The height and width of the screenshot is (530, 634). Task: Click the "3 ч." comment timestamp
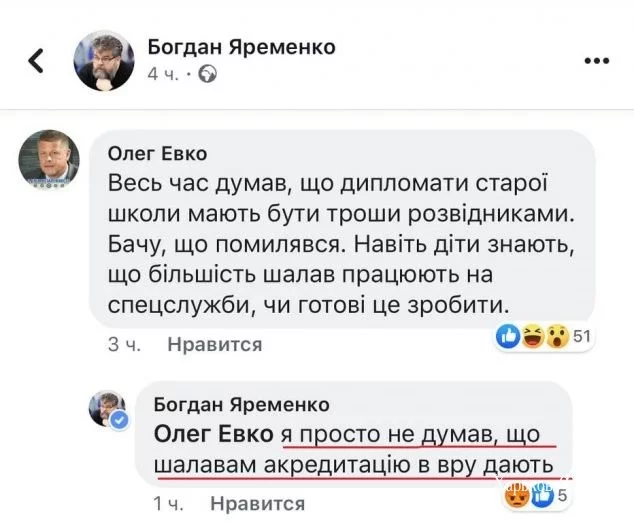click(122, 345)
